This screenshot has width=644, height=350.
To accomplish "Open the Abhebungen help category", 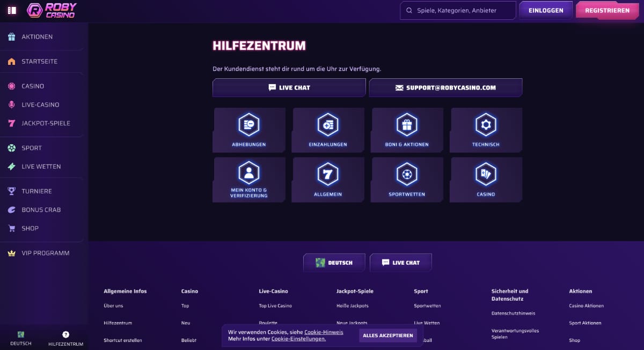I will (x=249, y=130).
